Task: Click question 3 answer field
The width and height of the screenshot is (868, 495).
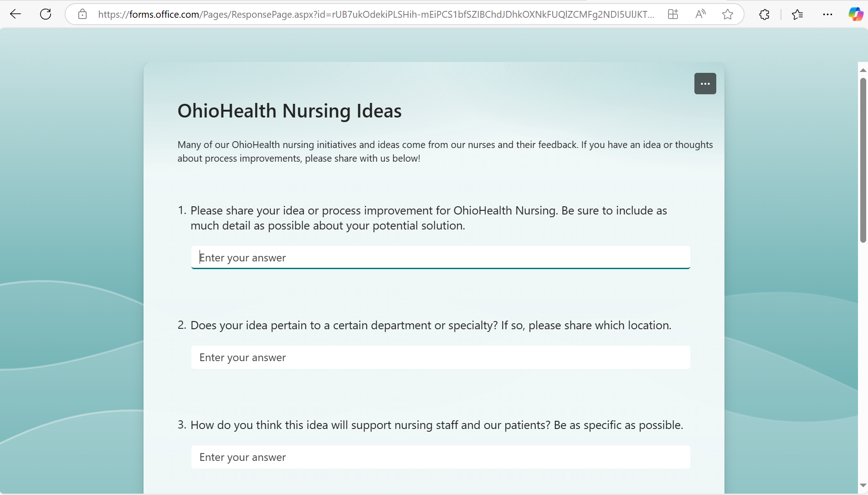Action: [x=440, y=457]
